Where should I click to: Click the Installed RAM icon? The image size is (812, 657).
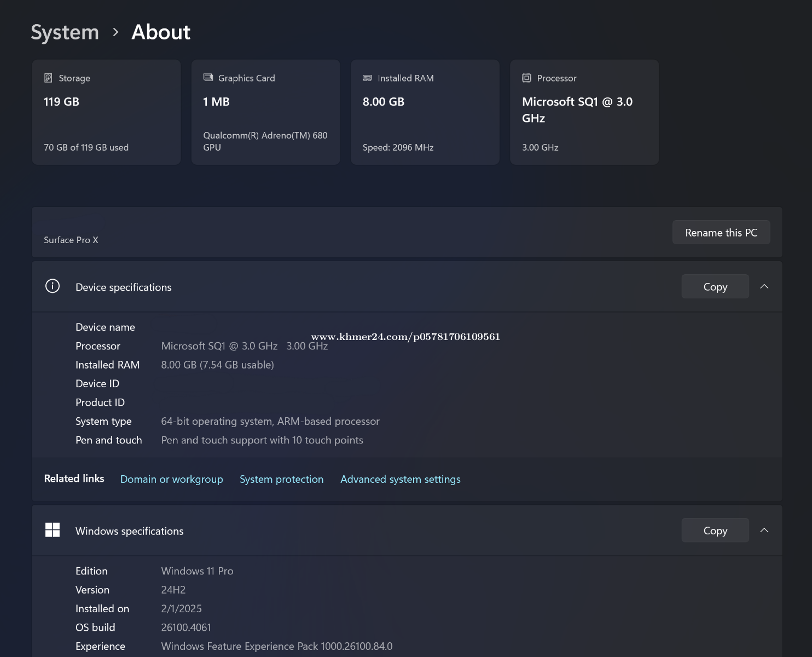click(x=367, y=78)
